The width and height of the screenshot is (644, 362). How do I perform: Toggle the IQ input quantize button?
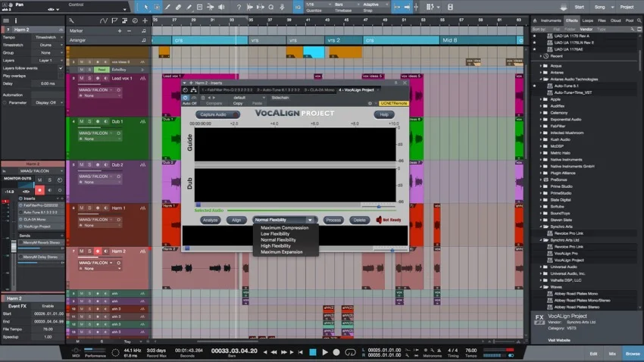[x=299, y=7]
